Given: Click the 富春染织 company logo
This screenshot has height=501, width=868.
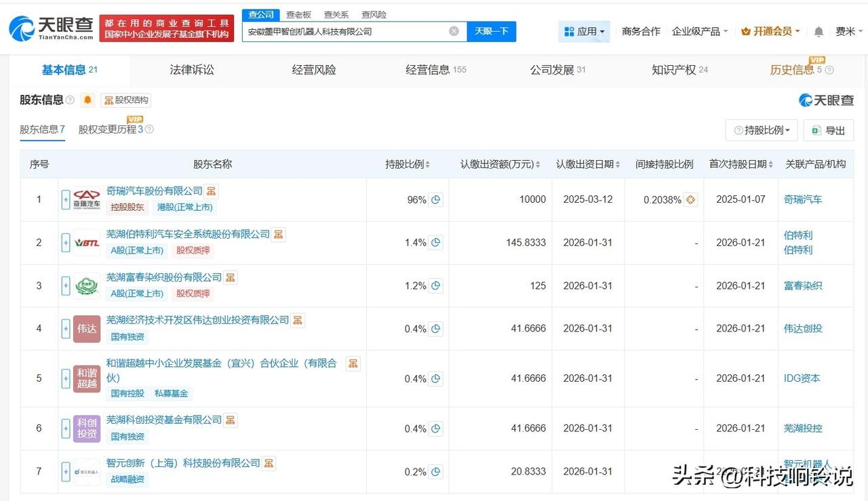Looking at the screenshot, I should coord(87,285).
